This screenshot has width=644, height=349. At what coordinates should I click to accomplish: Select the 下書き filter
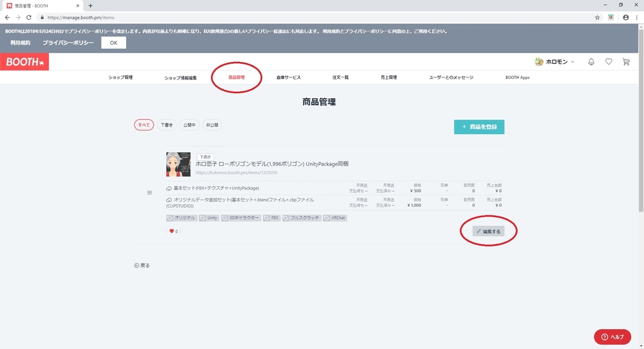click(x=166, y=125)
